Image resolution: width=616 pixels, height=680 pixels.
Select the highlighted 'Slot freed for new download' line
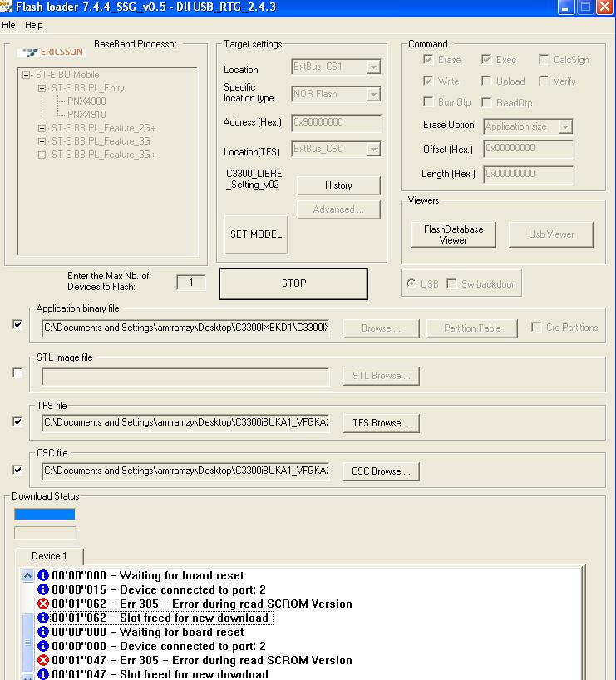pos(161,618)
